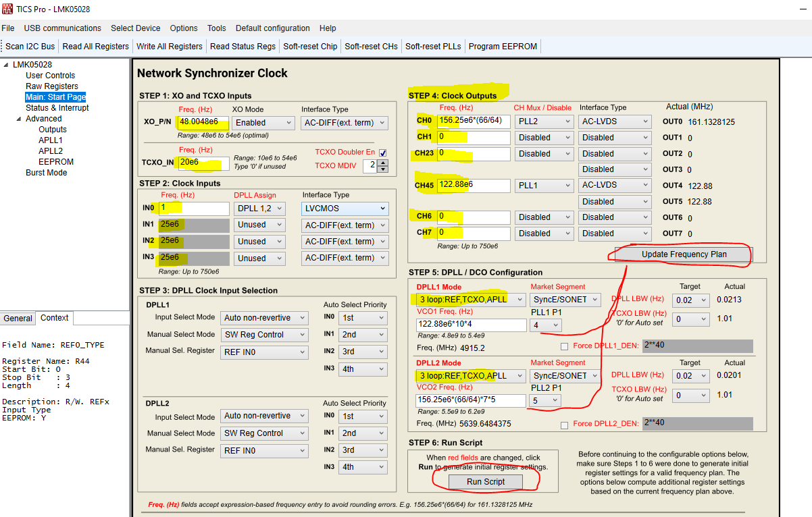The height and width of the screenshot is (517, 812).
Task: Select Outputs in the tree
Action: point(53,130)
